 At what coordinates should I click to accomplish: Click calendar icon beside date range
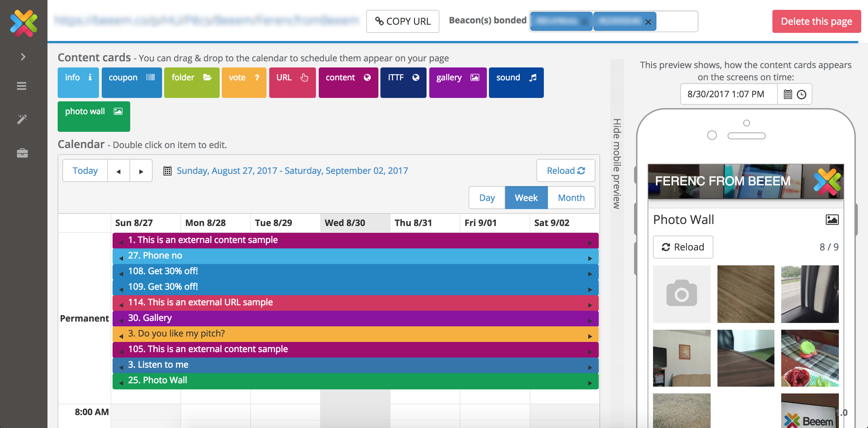(x=167, y=170)
